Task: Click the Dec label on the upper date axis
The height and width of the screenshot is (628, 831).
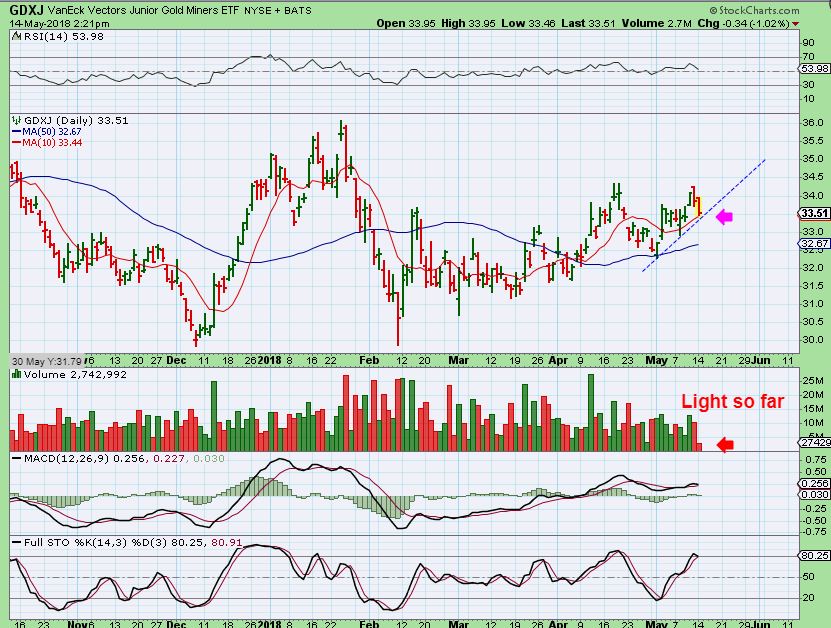Action: click(x=176, y=360)
